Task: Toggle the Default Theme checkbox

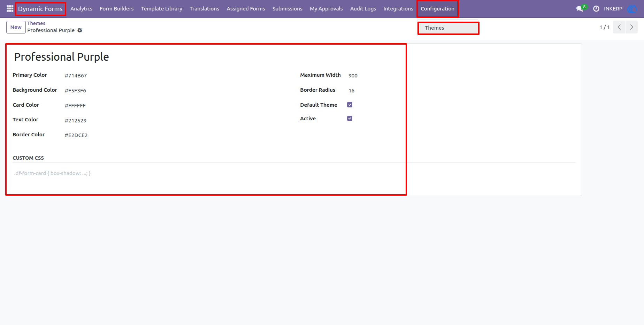Action: pos(350,105)
